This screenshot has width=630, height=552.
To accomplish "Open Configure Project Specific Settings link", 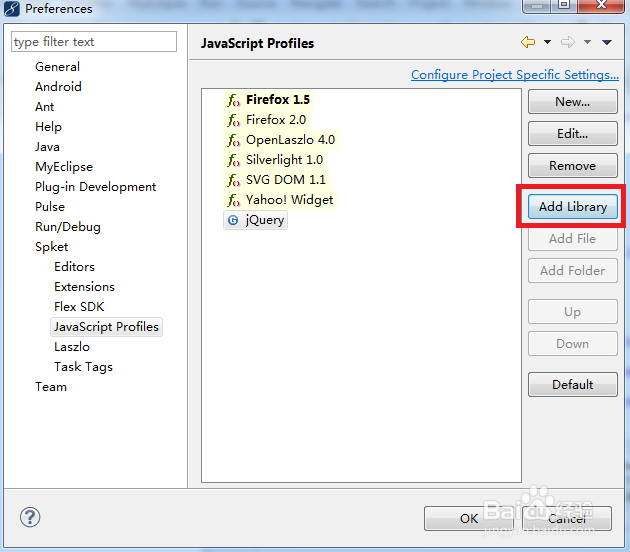I will click(515, 75).
